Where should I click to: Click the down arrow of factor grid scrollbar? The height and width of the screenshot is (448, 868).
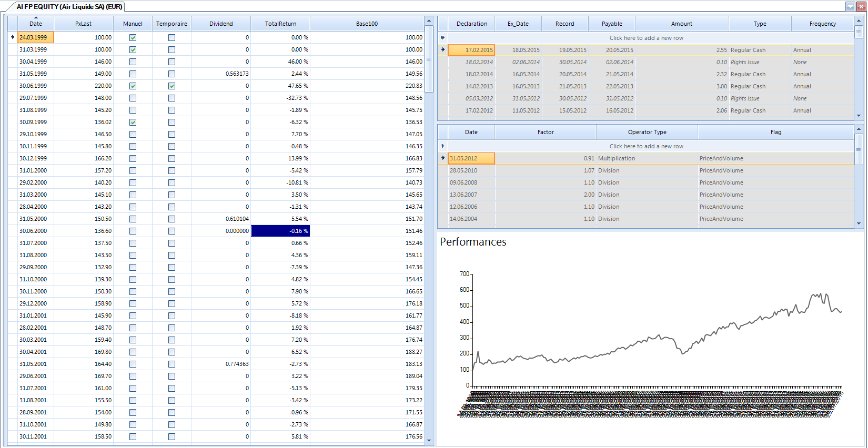[859, 223]
